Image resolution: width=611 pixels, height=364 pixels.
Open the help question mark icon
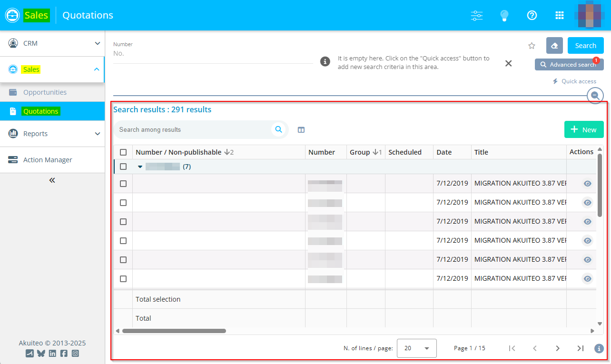pyautogui.click(x=532, y=15)
